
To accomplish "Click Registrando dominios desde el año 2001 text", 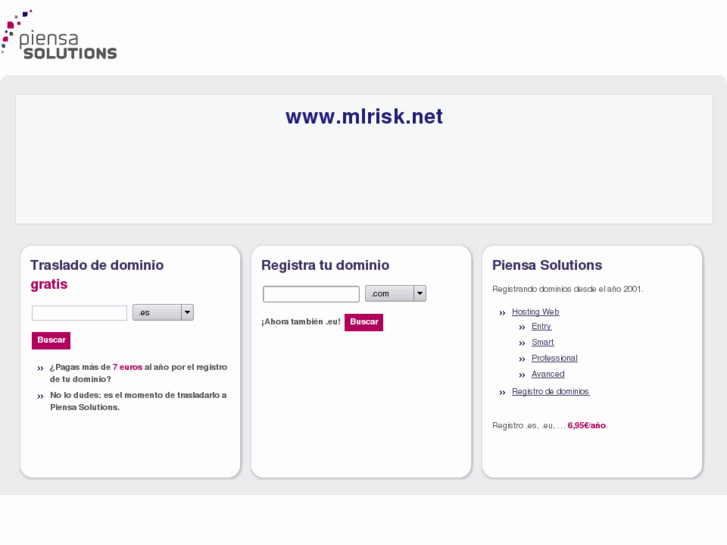I will point(568,289).
